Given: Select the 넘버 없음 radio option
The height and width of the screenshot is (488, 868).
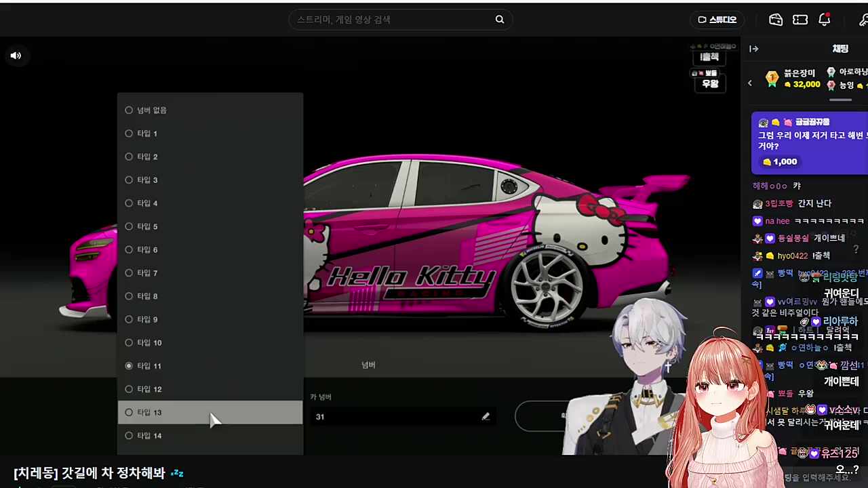Looking at the screenshot, I should (210, 110).
